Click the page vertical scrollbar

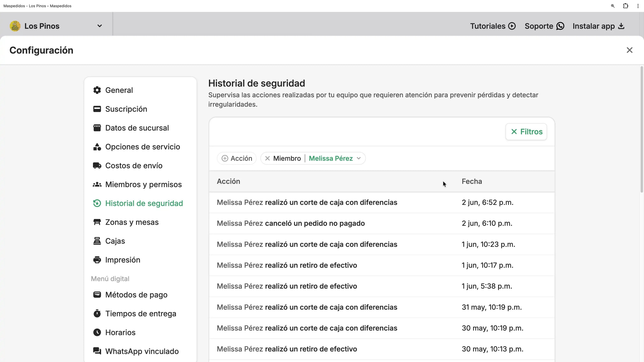coord(641,129)
